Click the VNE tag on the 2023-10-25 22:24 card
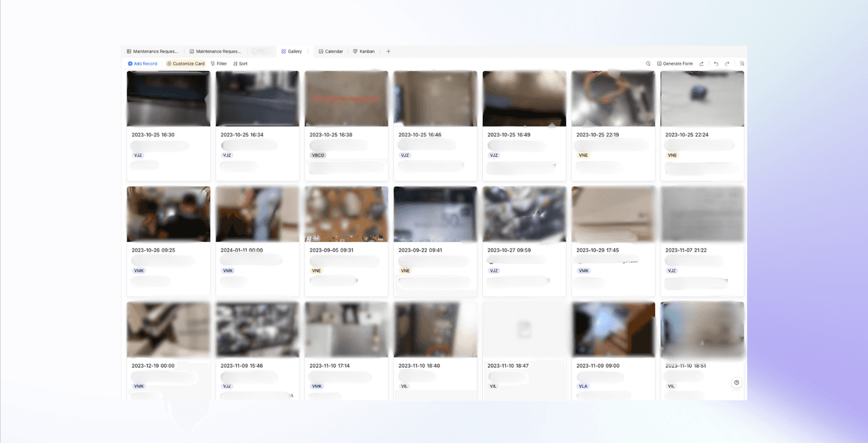The width and height of the screenshot is (868, 443). [672, 155]
